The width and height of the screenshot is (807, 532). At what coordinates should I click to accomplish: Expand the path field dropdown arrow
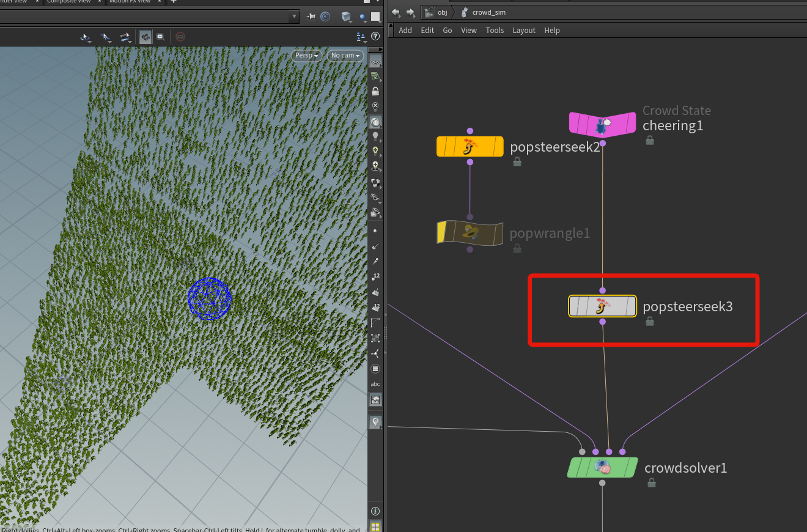point(295,17)
